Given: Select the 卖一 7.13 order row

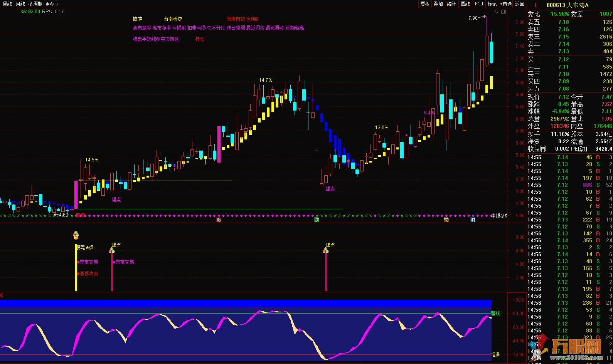Looking at the screenshot, I should click(570, 51).
